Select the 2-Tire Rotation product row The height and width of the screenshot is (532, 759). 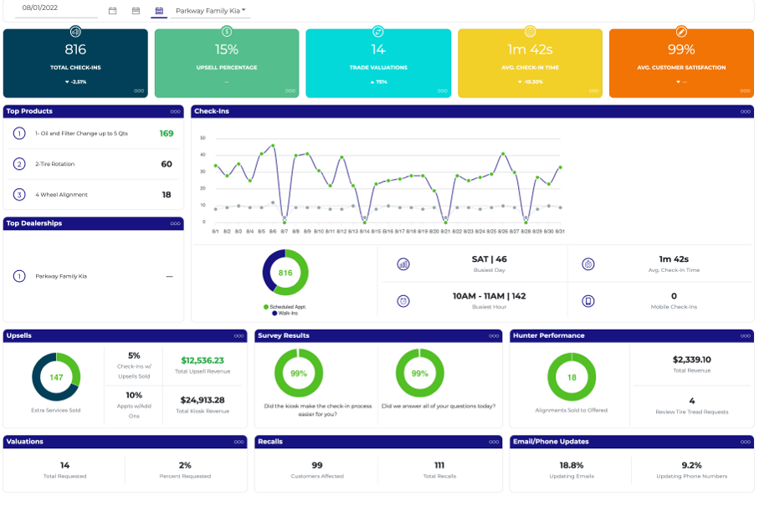click(x=94, y=164)
